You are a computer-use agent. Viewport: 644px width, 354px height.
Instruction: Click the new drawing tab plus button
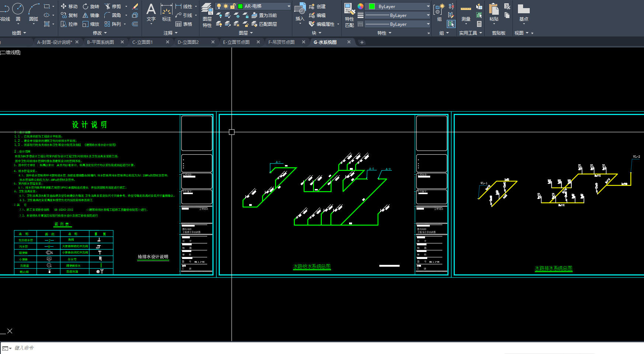362,42
